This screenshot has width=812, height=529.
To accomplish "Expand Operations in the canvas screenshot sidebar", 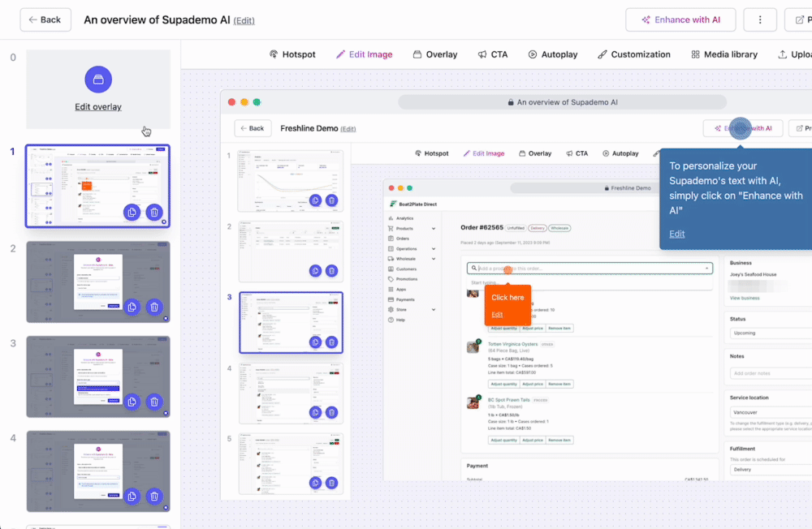I will [434, 248].
